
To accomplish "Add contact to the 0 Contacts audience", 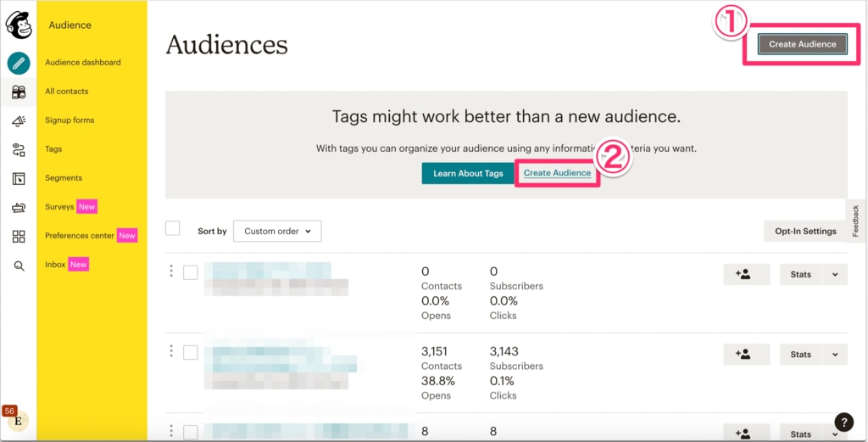I will [x=746, y=274].
